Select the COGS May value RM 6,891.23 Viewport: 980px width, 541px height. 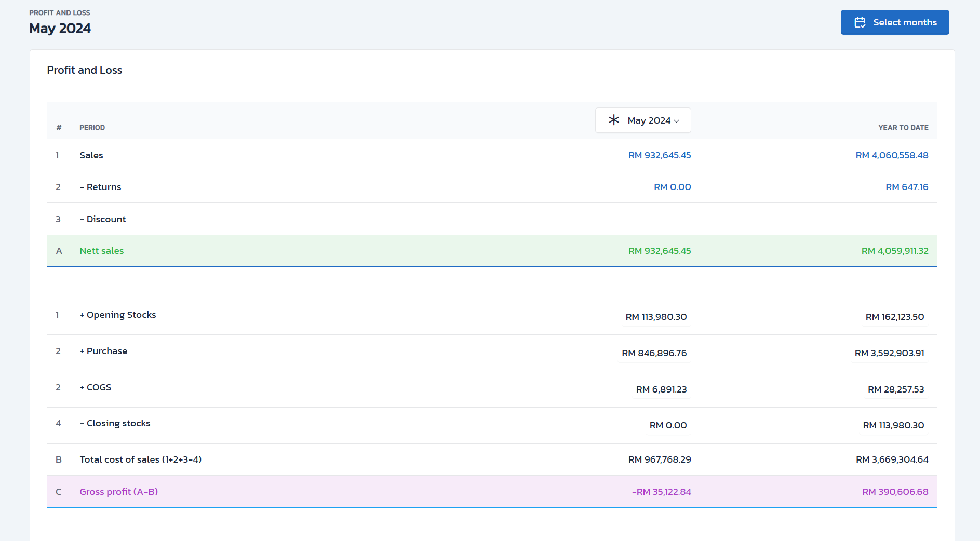point(661,389)
